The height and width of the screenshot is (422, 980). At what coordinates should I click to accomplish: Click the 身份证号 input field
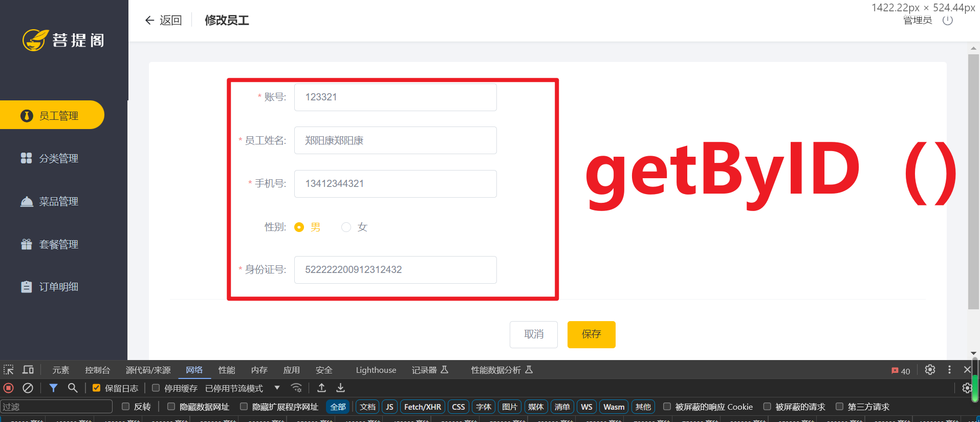click(395, 269)
